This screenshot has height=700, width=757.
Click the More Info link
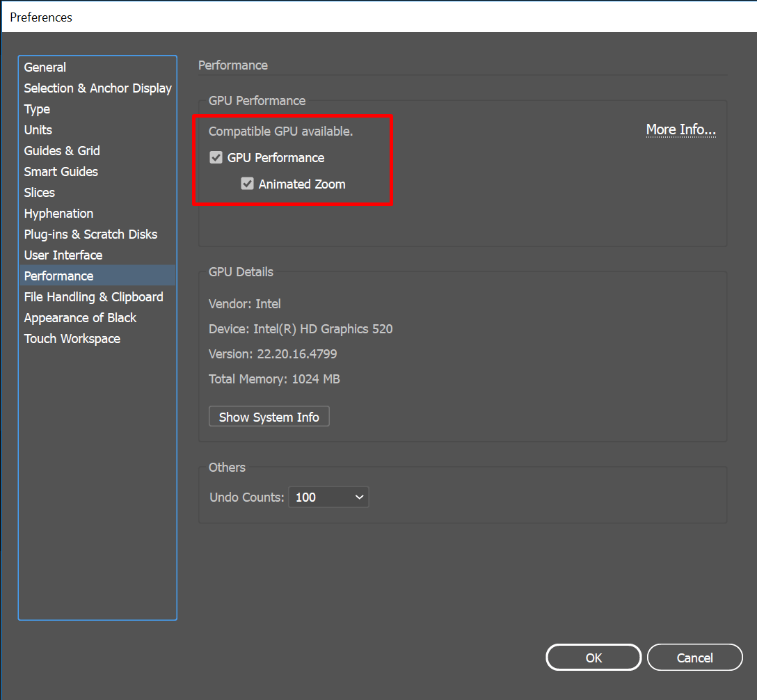pos(680,129)
